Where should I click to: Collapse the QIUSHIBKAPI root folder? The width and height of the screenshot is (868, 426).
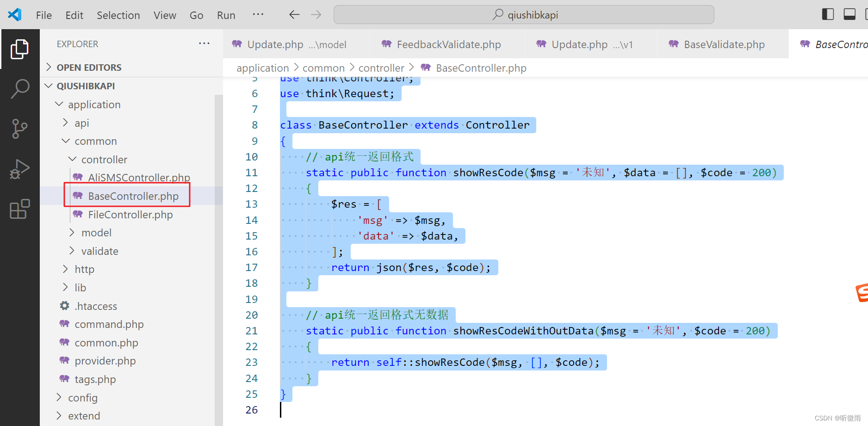pos(131,86)
